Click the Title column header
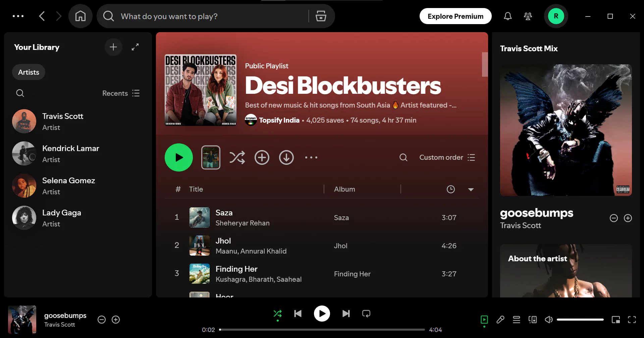644x338 pixels. [196, 189]
